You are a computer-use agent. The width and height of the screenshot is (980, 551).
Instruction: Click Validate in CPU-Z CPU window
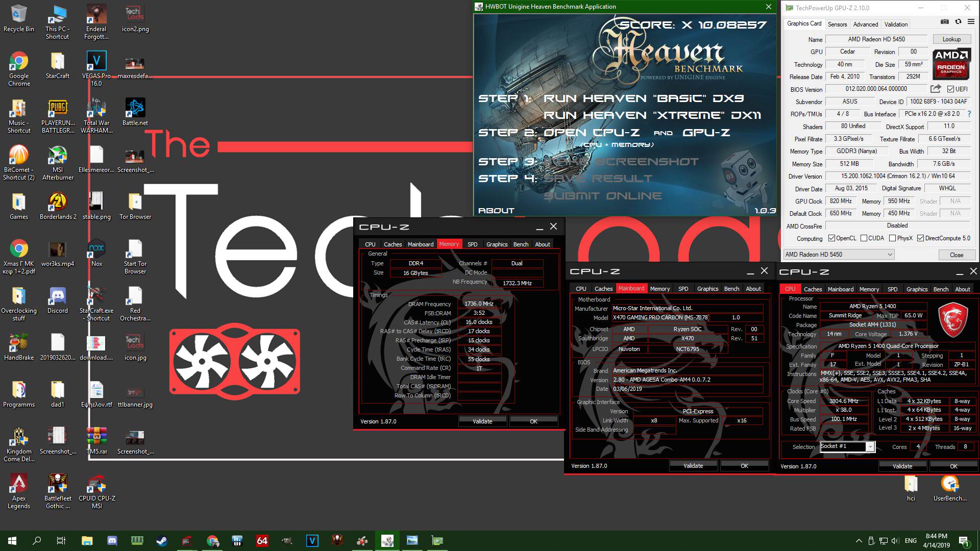(902, 466)
